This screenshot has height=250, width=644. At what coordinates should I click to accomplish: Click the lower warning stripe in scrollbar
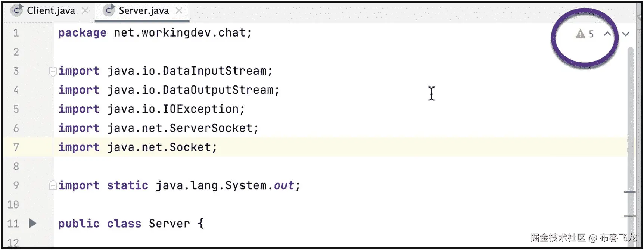[630, 216]
